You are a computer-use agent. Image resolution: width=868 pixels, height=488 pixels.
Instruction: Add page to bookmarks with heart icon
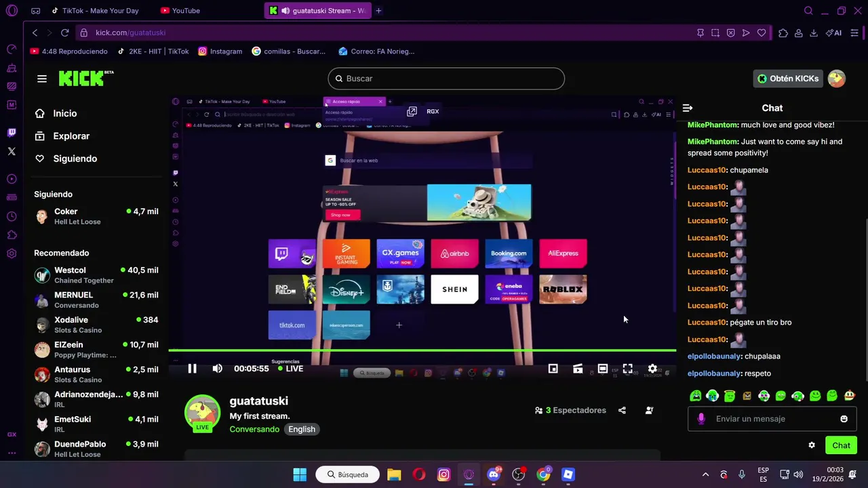[762, 33]
